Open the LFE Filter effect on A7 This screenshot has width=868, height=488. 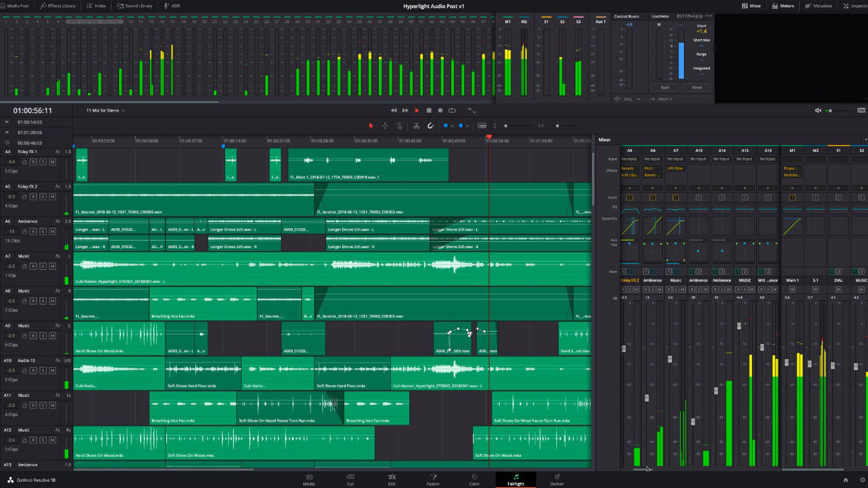(676, 168)
